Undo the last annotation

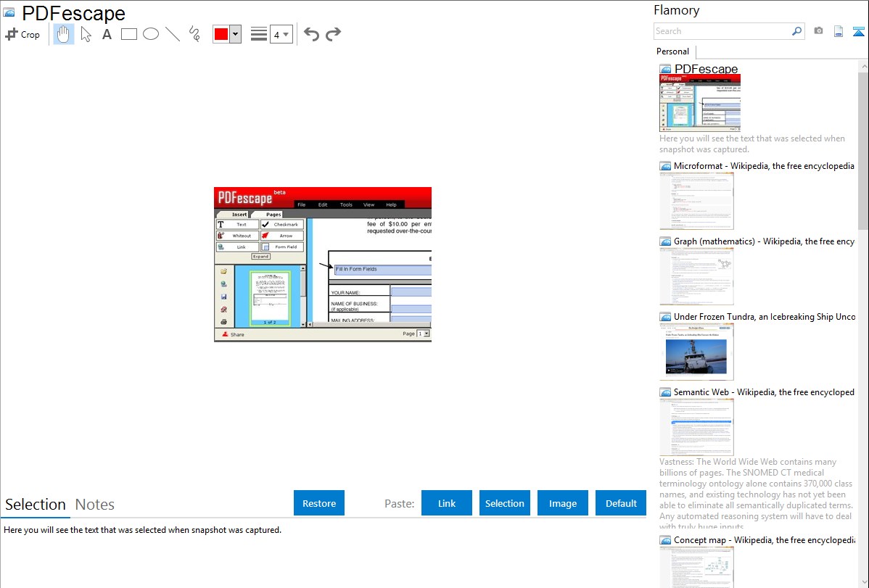tap(311, 34)
